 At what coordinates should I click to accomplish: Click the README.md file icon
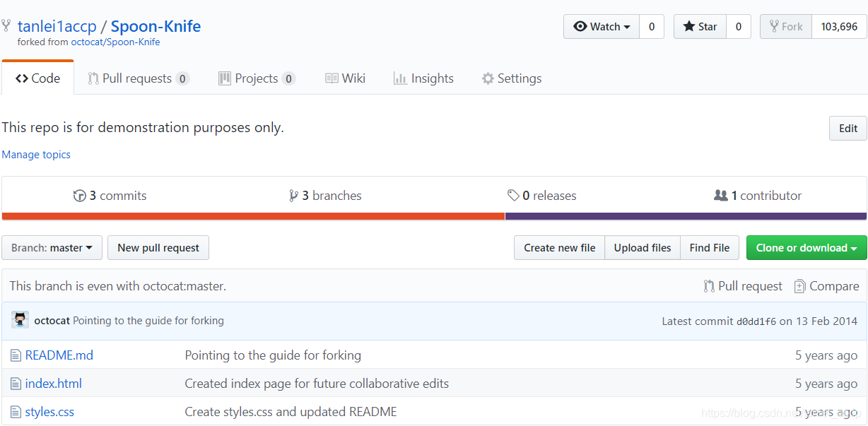pyautogui.click(x=16, y=355)
